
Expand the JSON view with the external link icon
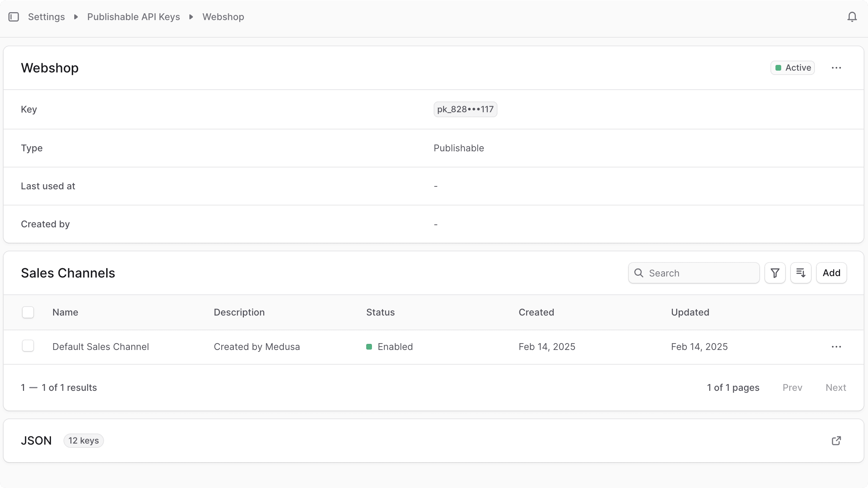point(836,440)
